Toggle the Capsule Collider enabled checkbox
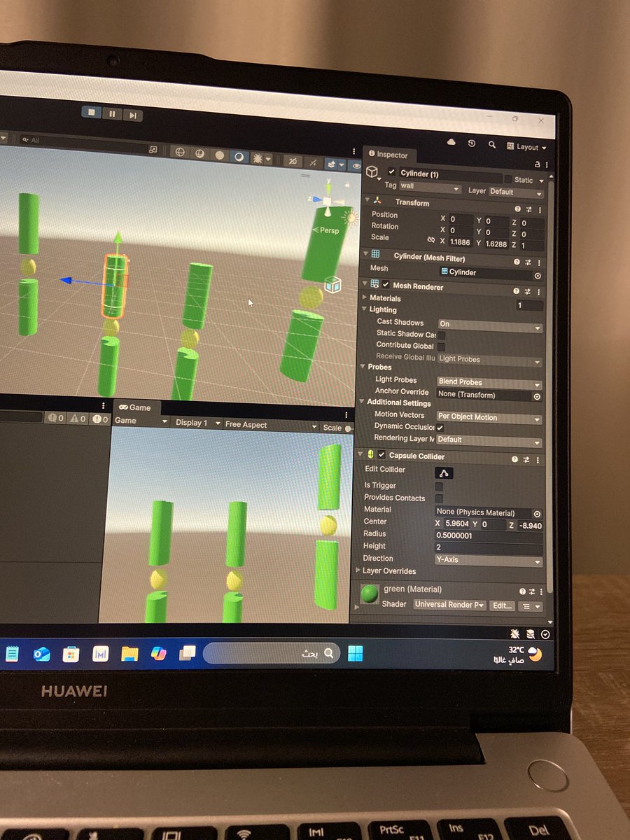The height and width of the screenshot is (840, 630). [x=381, y=455]
